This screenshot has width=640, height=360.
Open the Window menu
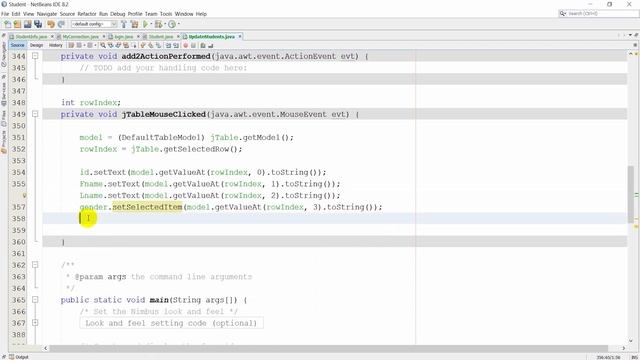point(184,14)
